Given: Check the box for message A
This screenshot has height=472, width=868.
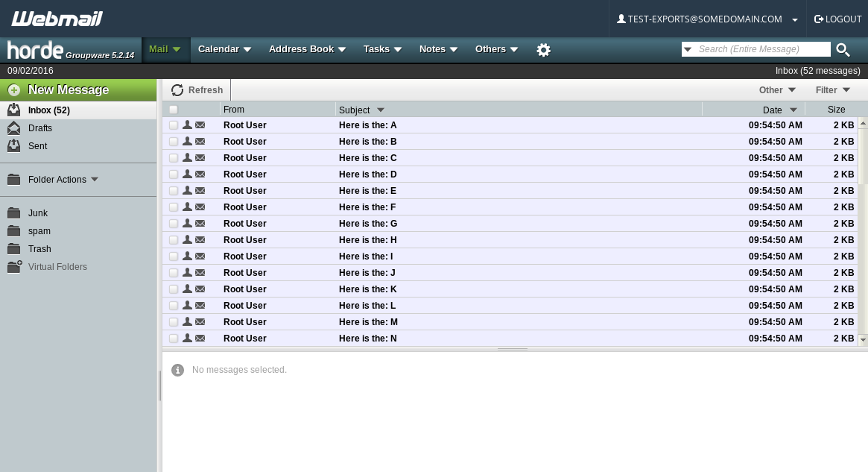Looking at the screenshot, I should [x=174, y=125].
